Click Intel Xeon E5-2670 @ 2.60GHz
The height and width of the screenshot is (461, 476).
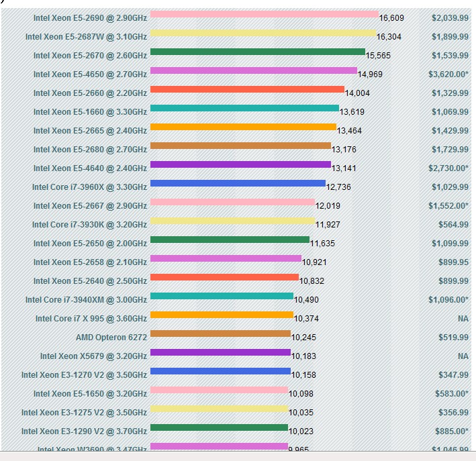pos(90,56)
